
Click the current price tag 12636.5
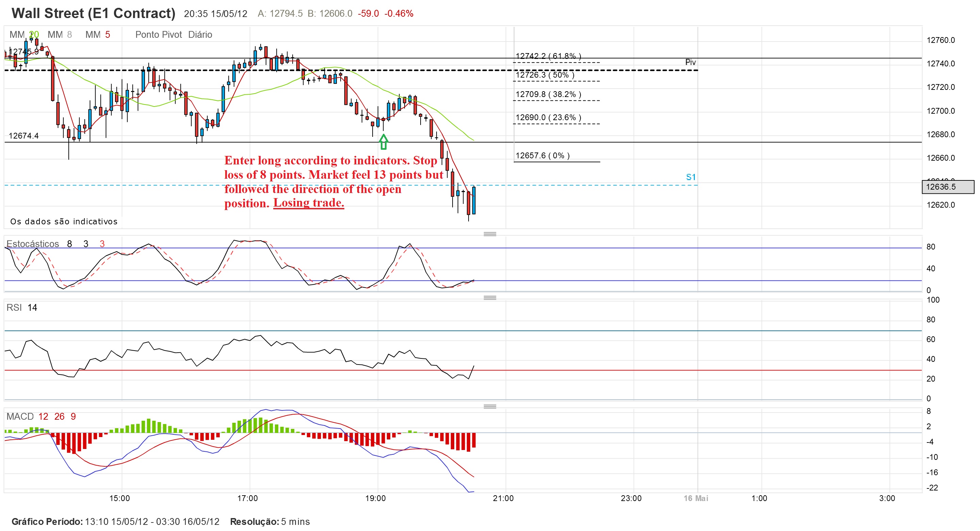click(x=948, y=187)
